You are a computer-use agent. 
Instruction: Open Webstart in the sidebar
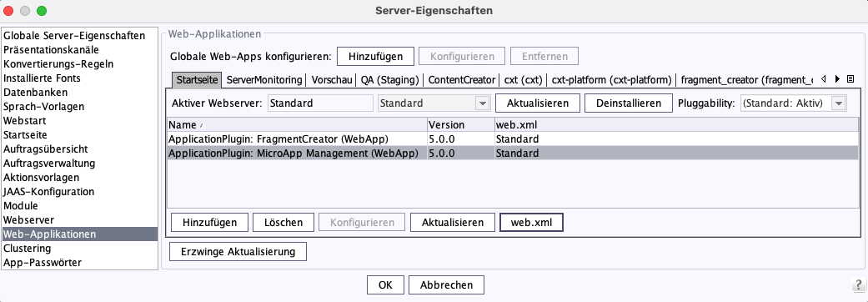pyautogui.click(x=80, y=120)
